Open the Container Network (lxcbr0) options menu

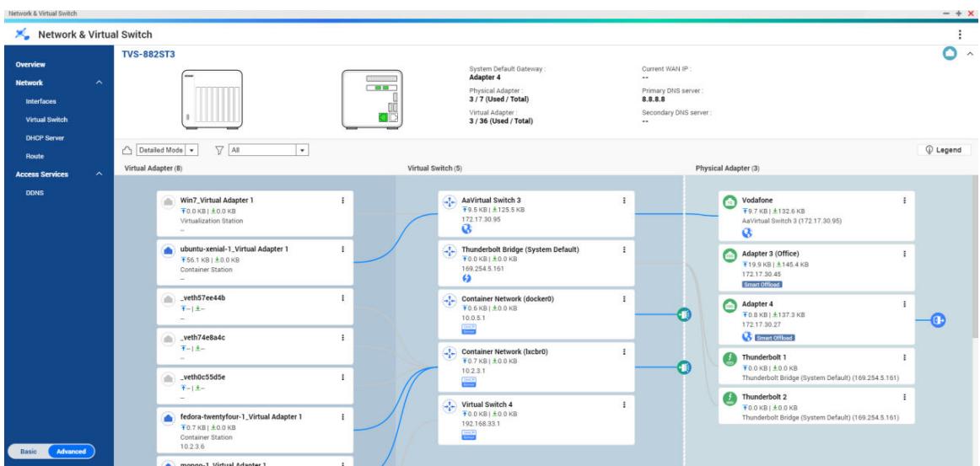click(624, 351)
